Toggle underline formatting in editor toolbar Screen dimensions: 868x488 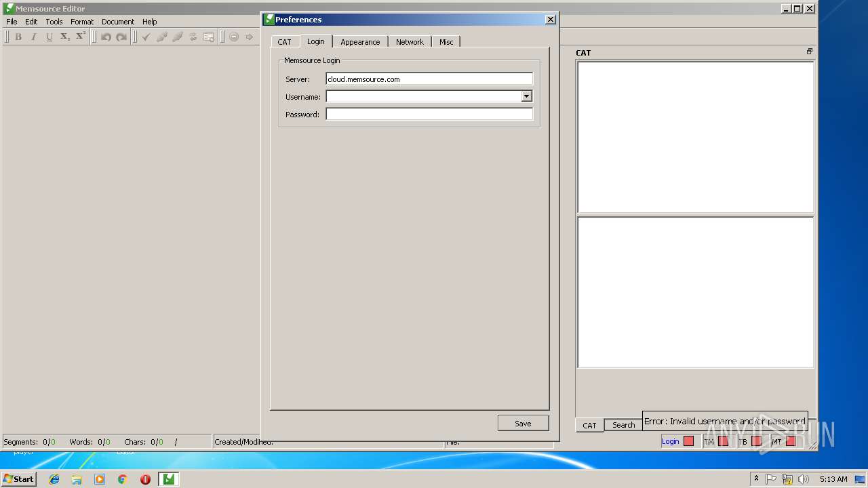click(x=50, y=37)
